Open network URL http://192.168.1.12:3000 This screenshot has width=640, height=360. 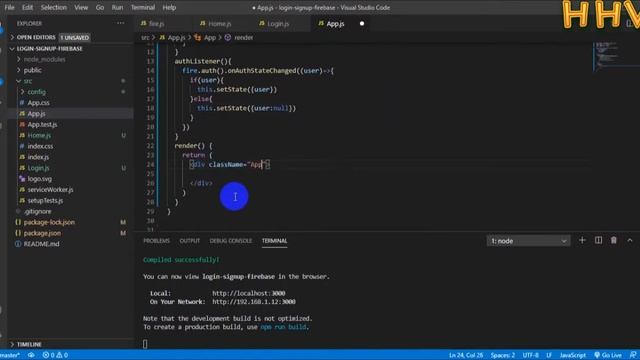253,302
